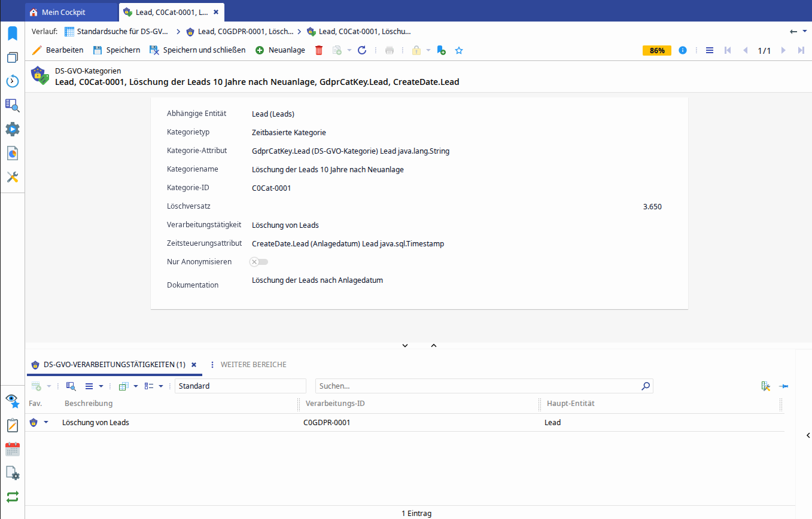This screenshot has height=519, width=812.
Task: Open the history dropdown arrow at top right
Action: [x=805, y=31]
